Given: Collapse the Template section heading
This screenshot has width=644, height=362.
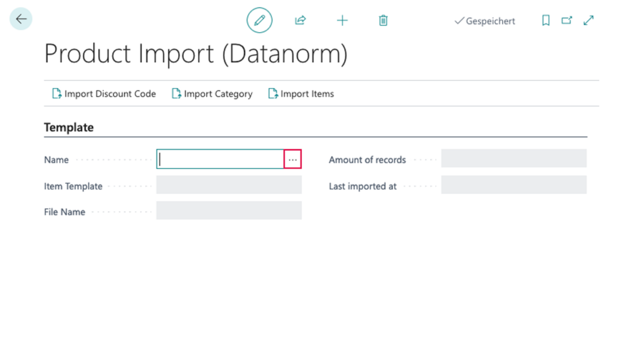Looking at the screenshot, I should point(69,127).
